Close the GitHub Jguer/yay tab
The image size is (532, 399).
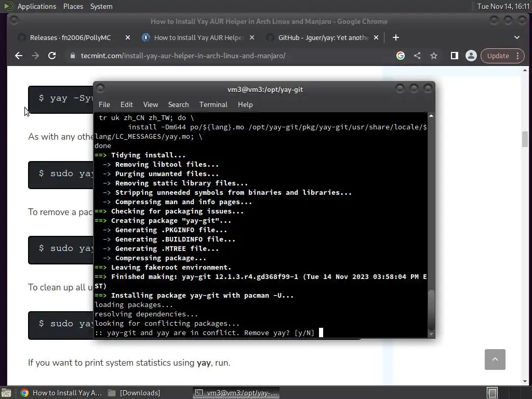click(x=376, y=37)
